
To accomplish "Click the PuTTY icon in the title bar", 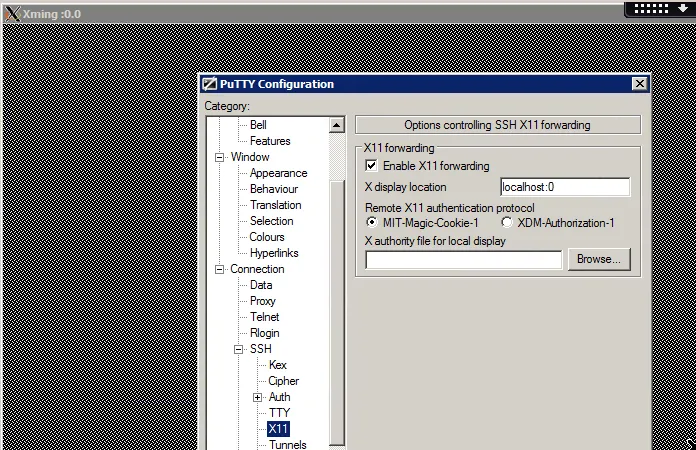I will tap(210, 84).
